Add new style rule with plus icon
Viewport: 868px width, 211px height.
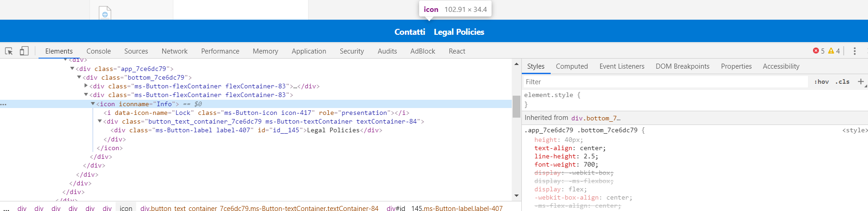click(861, 81)
